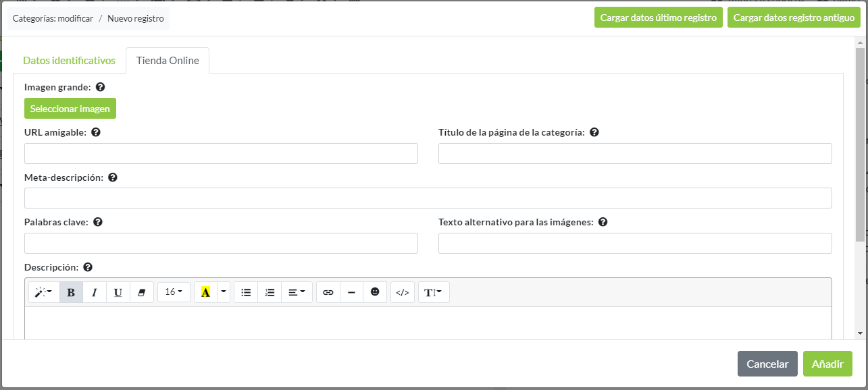Insert a horizontal rule line
868x390 pixels.
(x=351, y=292)
